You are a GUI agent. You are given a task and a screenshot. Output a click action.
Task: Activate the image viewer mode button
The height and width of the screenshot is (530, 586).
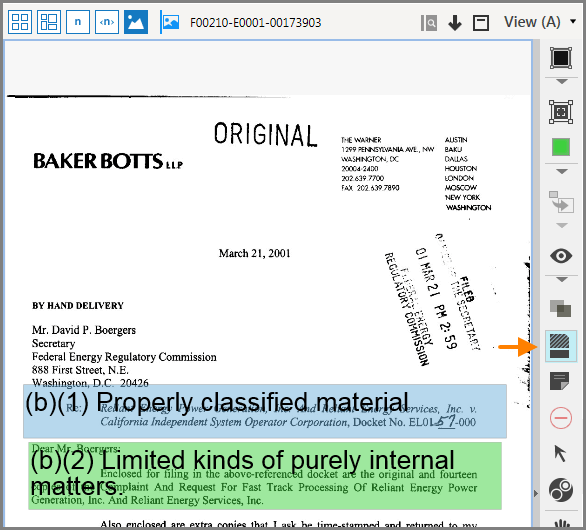(x=136, y=22)
